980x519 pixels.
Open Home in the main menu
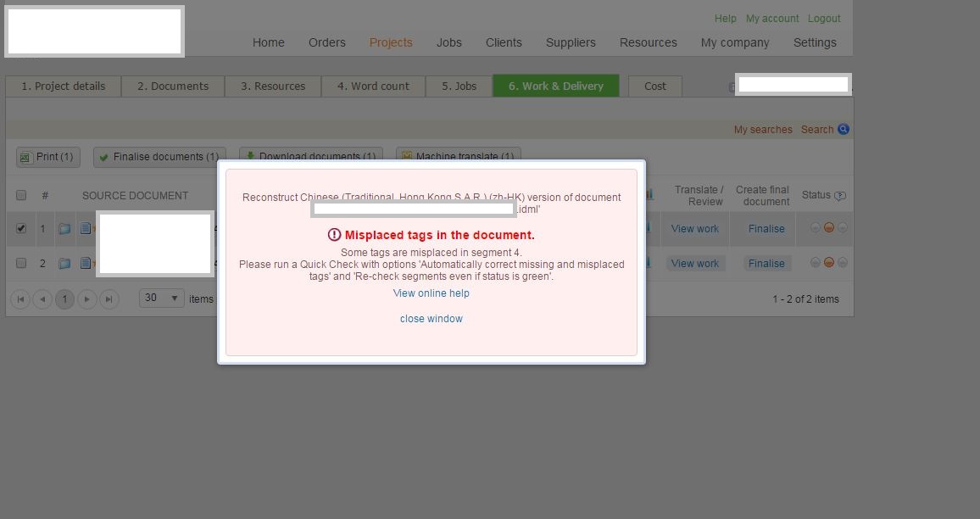[x=268, y=42]
